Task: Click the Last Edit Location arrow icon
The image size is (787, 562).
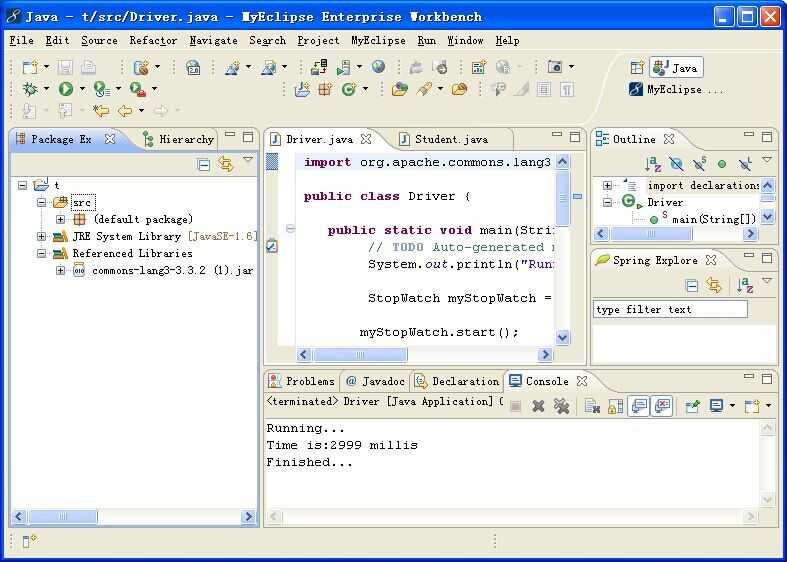Action: tap(101, 110)
